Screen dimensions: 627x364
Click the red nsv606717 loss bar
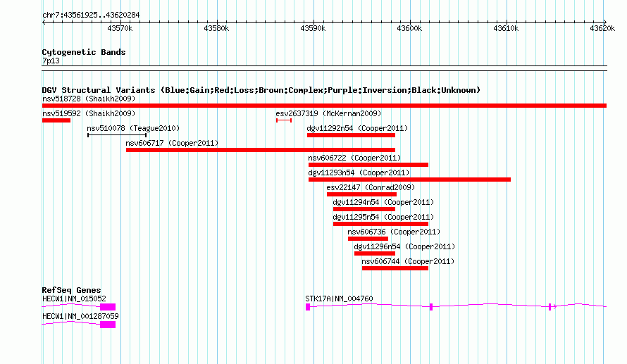click(261, 150)
